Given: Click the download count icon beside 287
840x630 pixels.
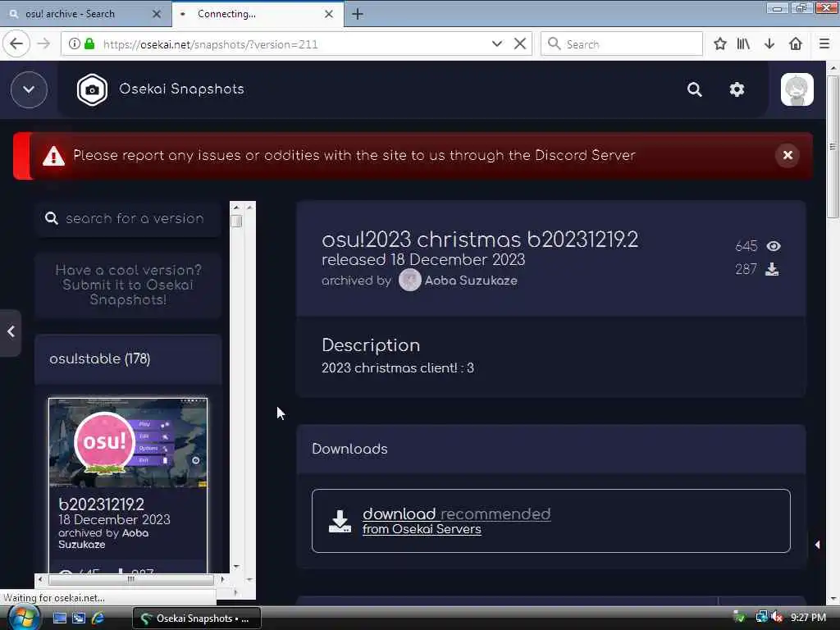Looking at the screenshot, I should [771, 269].
